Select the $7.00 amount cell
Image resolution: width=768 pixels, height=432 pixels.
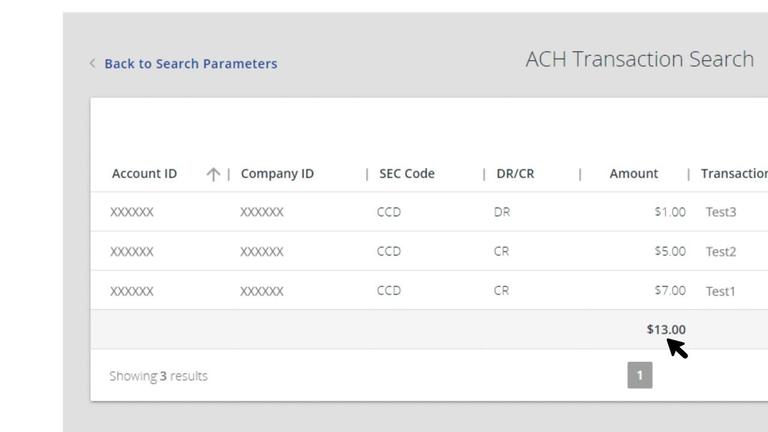coord(670,290)
